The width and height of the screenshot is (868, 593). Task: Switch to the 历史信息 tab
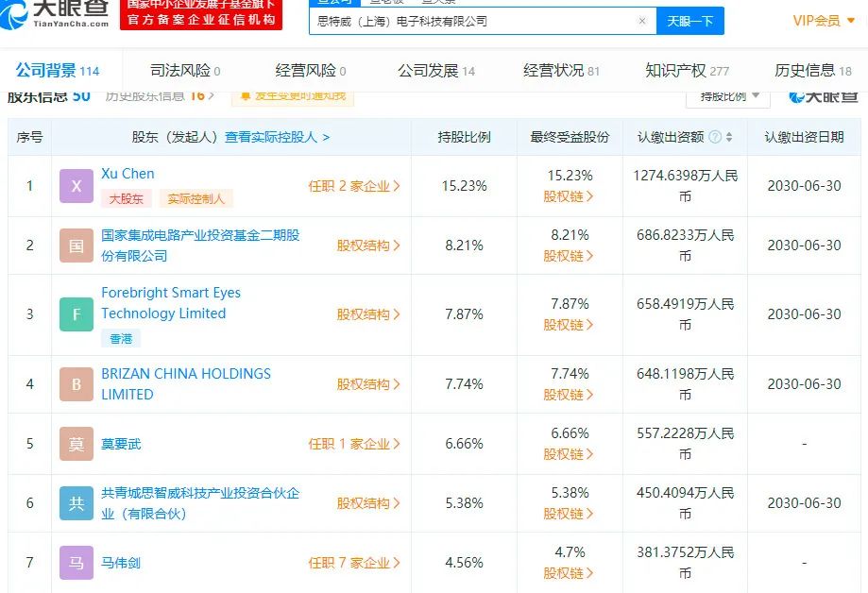point(813,71)
